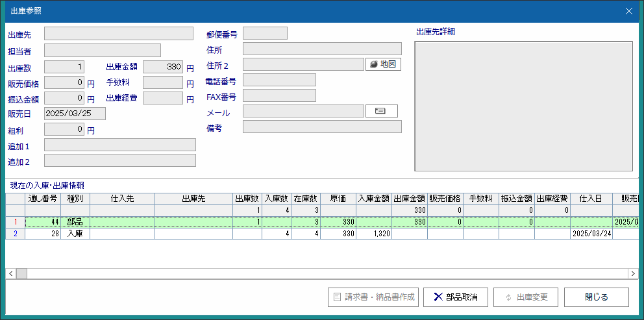Image resolution: width=644 pixels, height=320 pixels.
Task: Focus the 備考 remarks field
Action: pyautogui.click(x=322, y=127)
